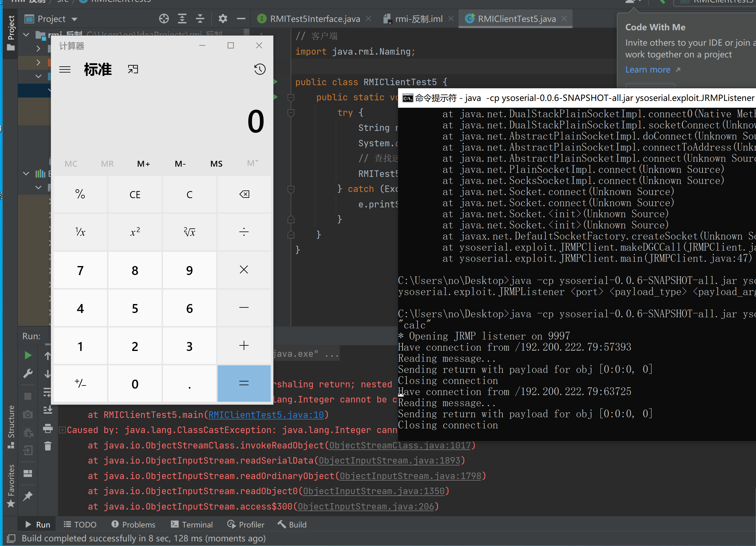Click the calculator digit 7 key

pyautogui.click(x=80, y=270)
